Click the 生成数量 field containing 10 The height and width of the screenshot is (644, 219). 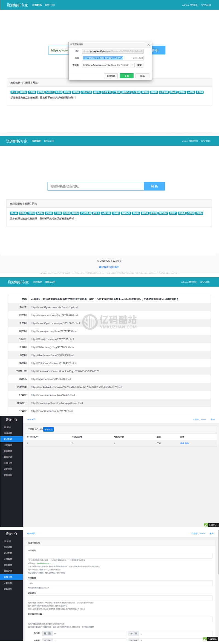click(120, 583)
